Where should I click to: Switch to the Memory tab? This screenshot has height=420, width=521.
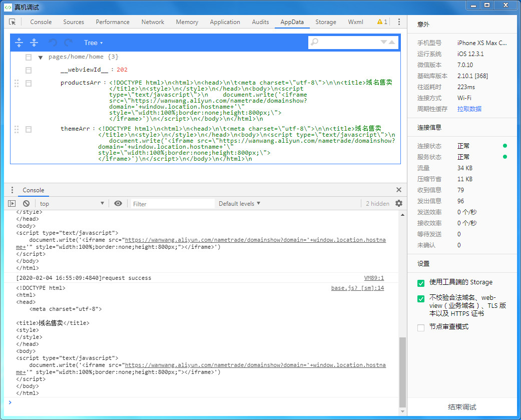tap(187, 22)
